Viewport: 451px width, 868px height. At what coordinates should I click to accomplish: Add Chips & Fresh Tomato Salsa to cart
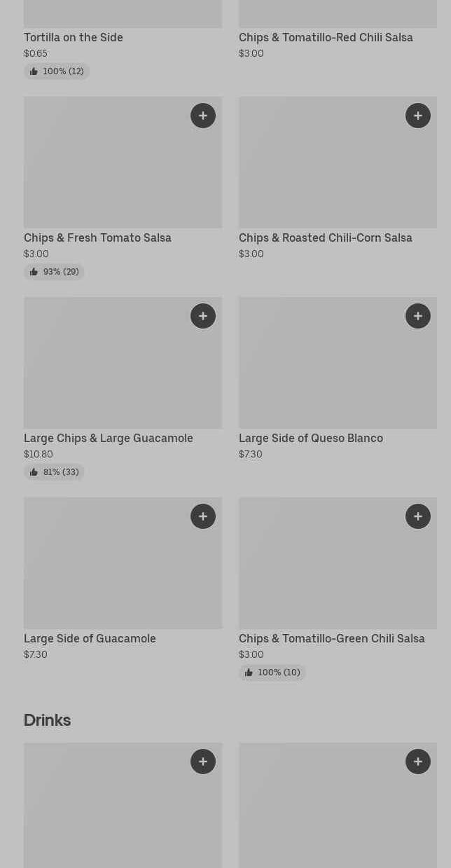[x=203, y=116]
